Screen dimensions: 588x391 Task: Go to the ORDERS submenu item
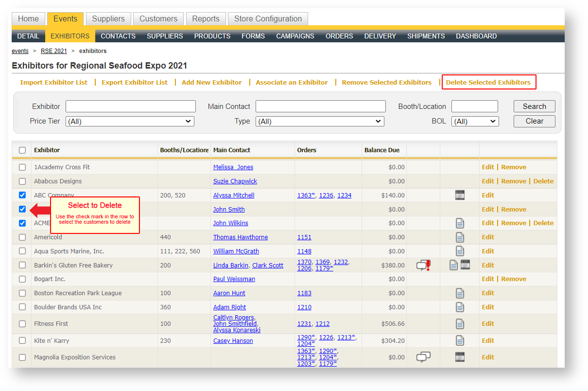click(x=339, y=36)
